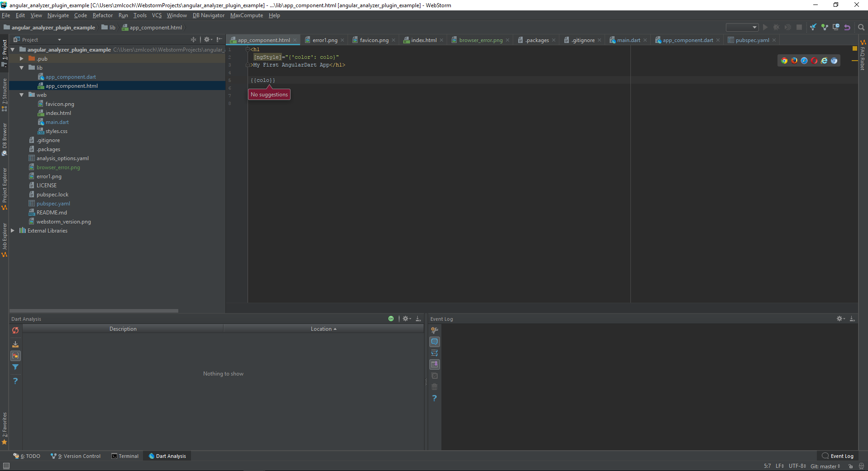Click the Debug bug toolbar icon
The width and height of the screenshot is (868, 471).
(777, 27)
